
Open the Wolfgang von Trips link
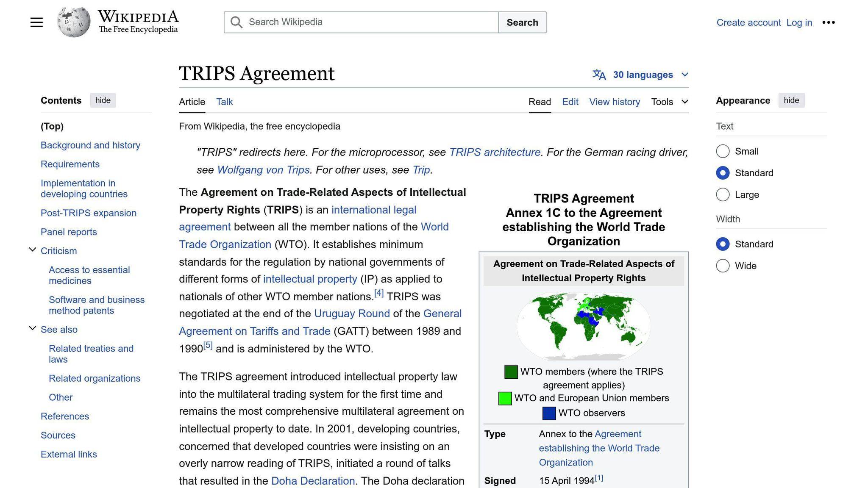263,170
